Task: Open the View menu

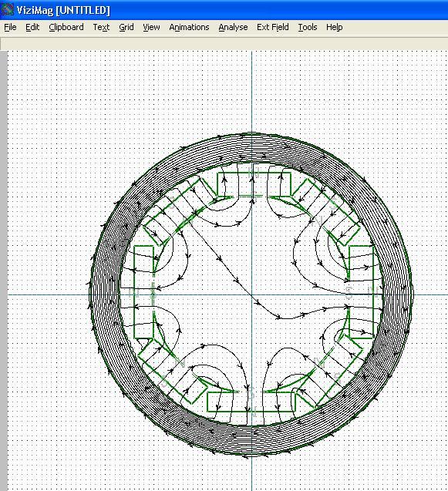Action: [x=151, y=27]
